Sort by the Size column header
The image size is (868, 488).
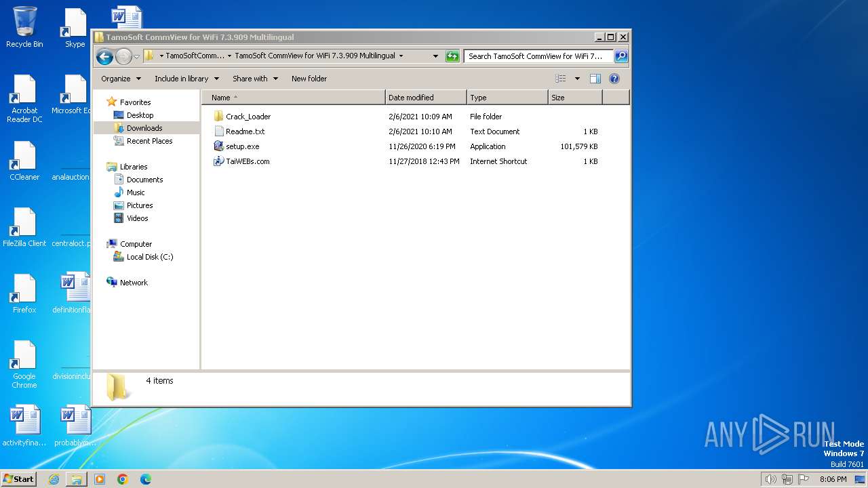point(575,98)
